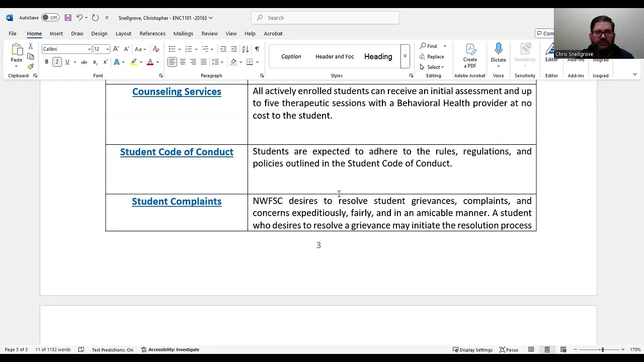This screenshot has width=644, height=362.
Task: Open the font name dropdown
Action: point(89,49)
